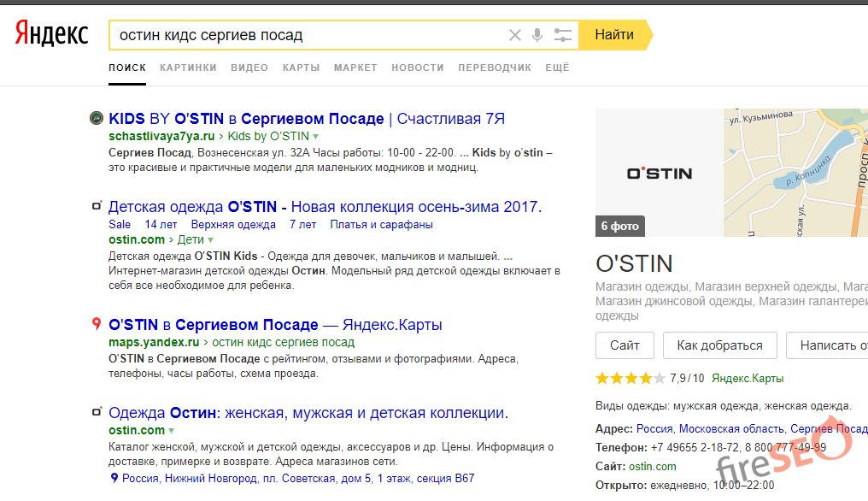Click location pin before Нижний Новгород address

pos(114,479)
